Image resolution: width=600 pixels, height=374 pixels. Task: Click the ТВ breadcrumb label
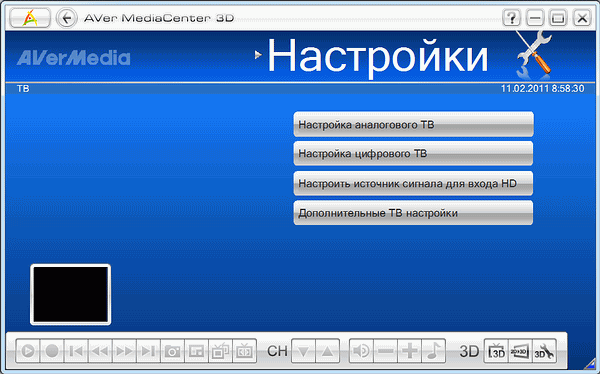pos(23,89)
